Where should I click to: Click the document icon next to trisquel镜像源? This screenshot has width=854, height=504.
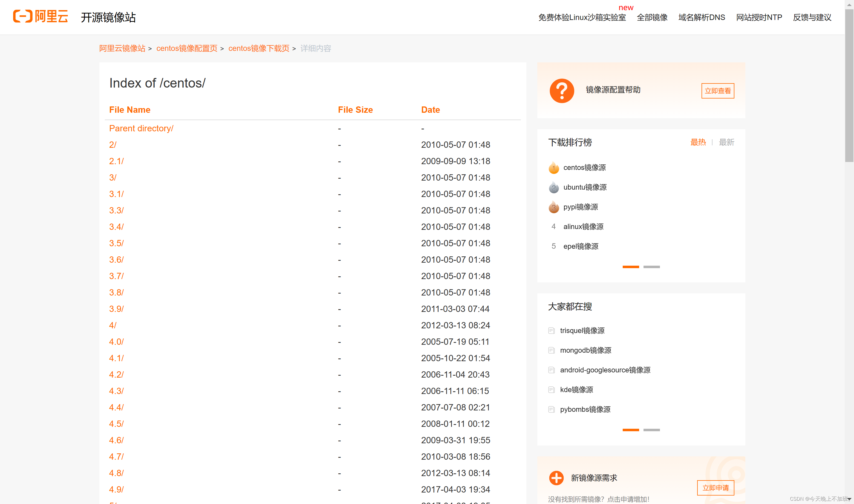click(x=551, y=330)
